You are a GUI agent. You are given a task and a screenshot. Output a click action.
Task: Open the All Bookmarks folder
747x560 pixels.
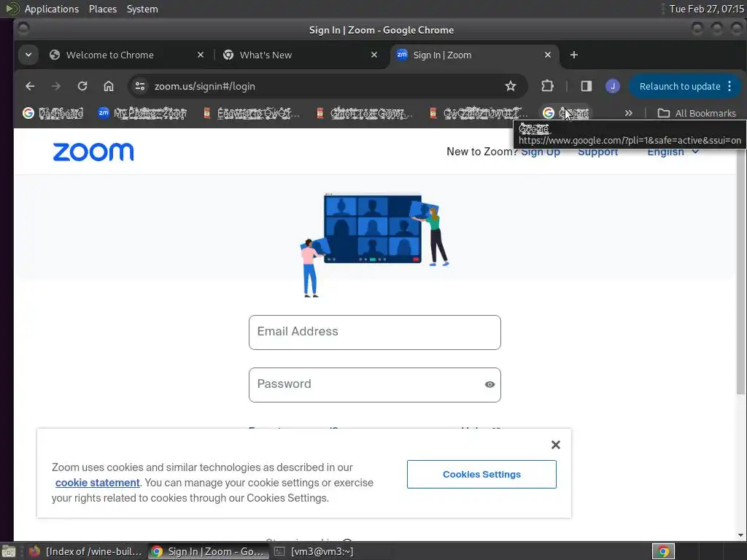click(697, 113)
